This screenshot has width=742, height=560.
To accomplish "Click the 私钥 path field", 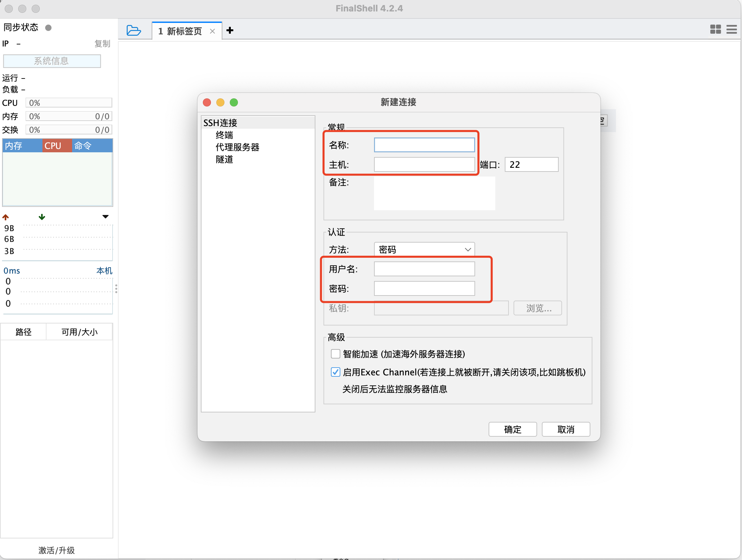I will (441, 308).
